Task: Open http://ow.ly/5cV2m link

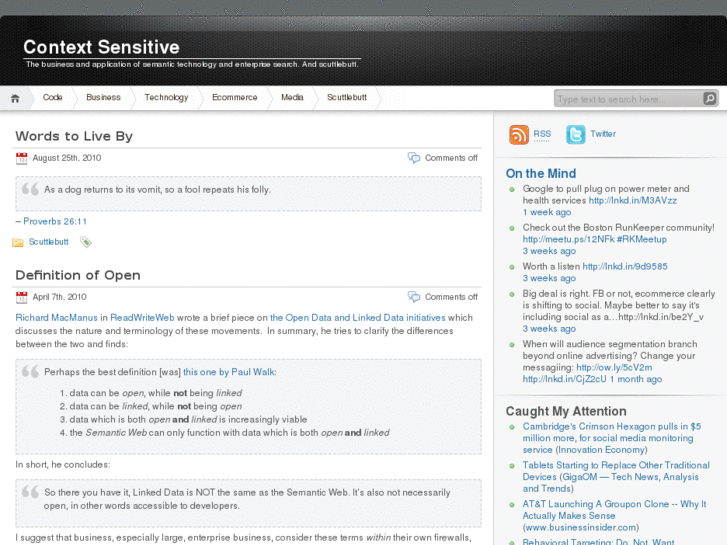Action: tap(614, 368)
